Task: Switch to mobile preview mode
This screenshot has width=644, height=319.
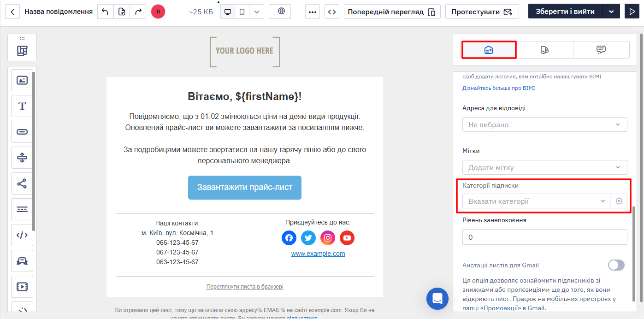Action: 242,12
